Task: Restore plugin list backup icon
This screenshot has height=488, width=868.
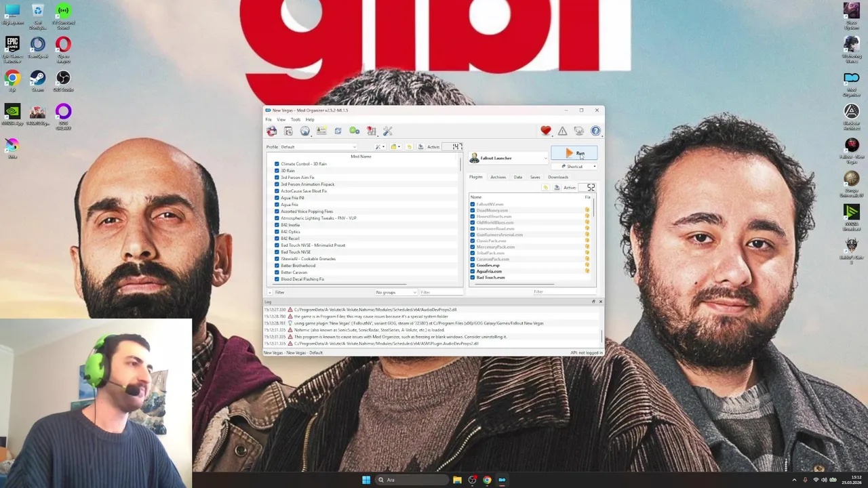Action: pyautogui.click(x=545, y=187)
